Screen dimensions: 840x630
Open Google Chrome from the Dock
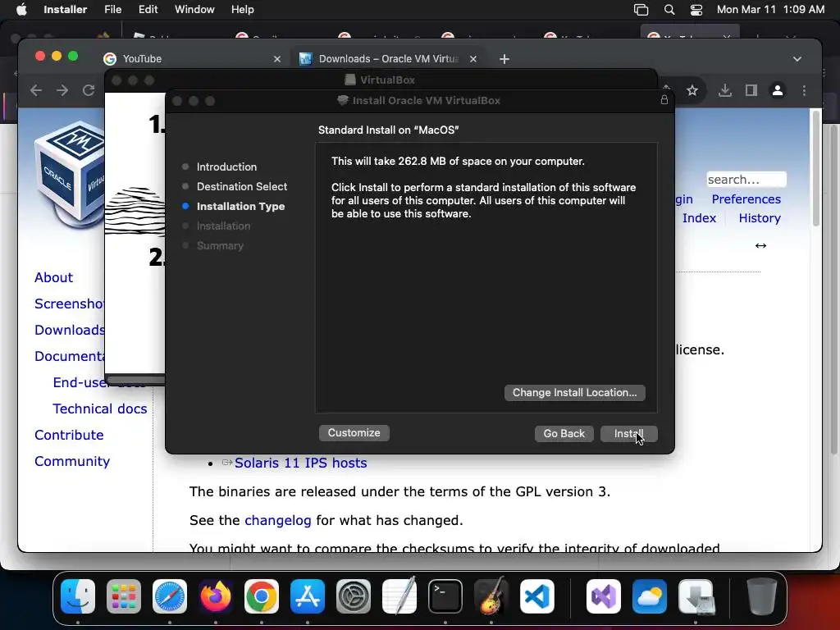pyautogui.click(x=262, y=596)
